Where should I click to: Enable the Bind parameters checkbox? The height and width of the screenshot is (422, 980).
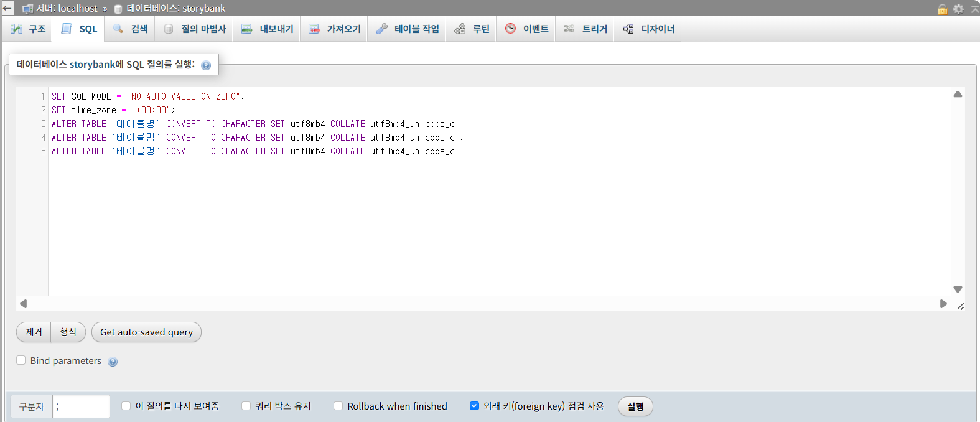[x=21, y=360]
